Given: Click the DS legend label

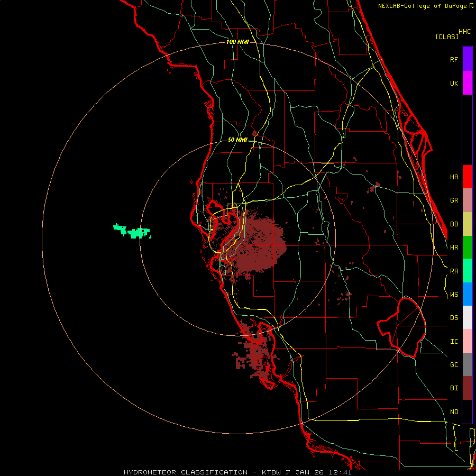Looking at the screenshot, I should [x=454, y=318].
